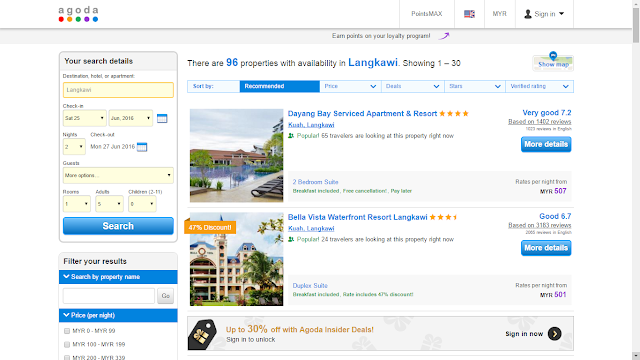
Task: Open the Nights dropdown
Action: click(74, 147)
